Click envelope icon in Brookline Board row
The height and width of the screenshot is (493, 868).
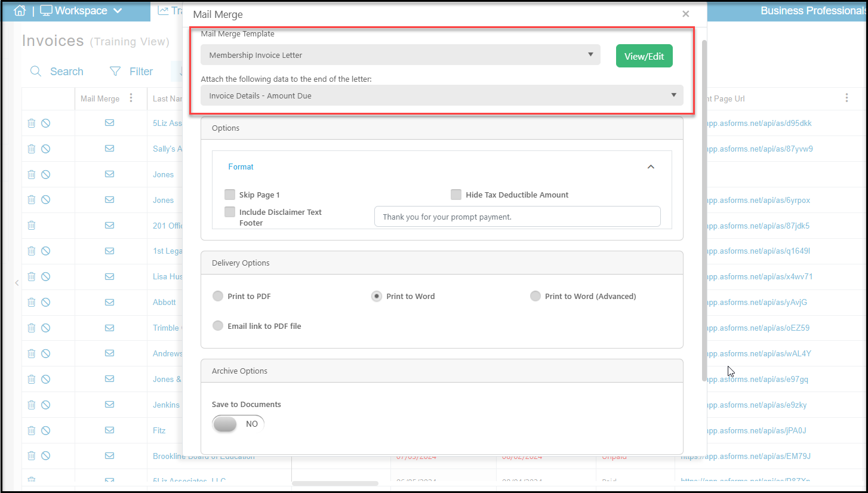pos(109,456)
